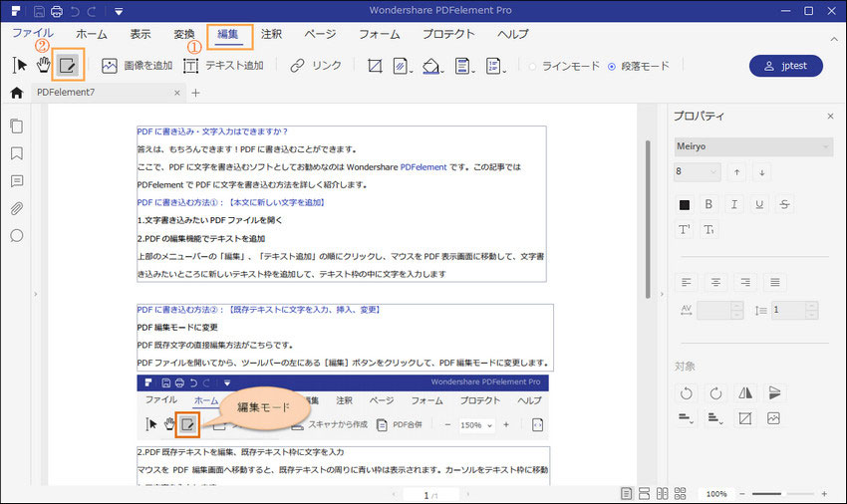This screenshot has height=504, width=847.
Task: Switch to edit mode tool
Action: [68, 66]
